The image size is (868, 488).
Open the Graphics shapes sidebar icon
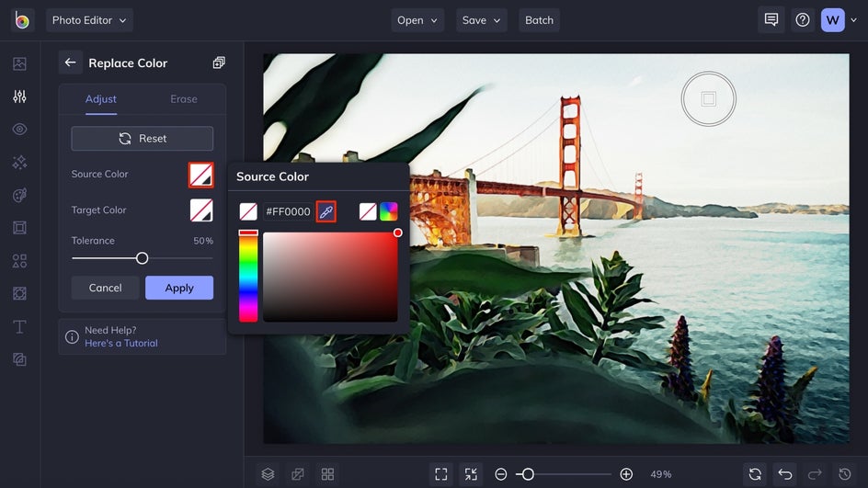pyautogui.click(x=20, y=261)
